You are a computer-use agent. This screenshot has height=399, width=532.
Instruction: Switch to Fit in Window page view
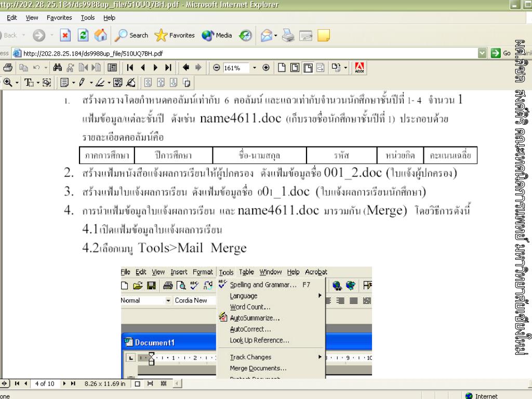295,68
